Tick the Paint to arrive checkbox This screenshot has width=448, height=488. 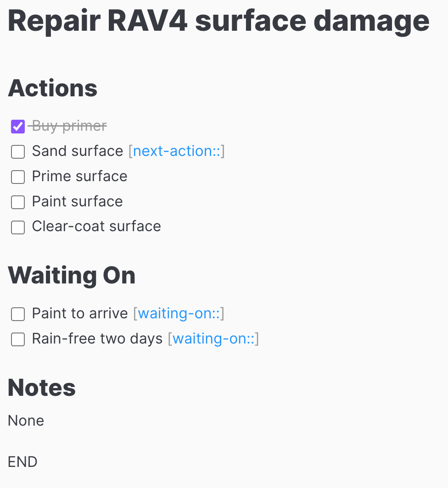click(x=18, y=314)
